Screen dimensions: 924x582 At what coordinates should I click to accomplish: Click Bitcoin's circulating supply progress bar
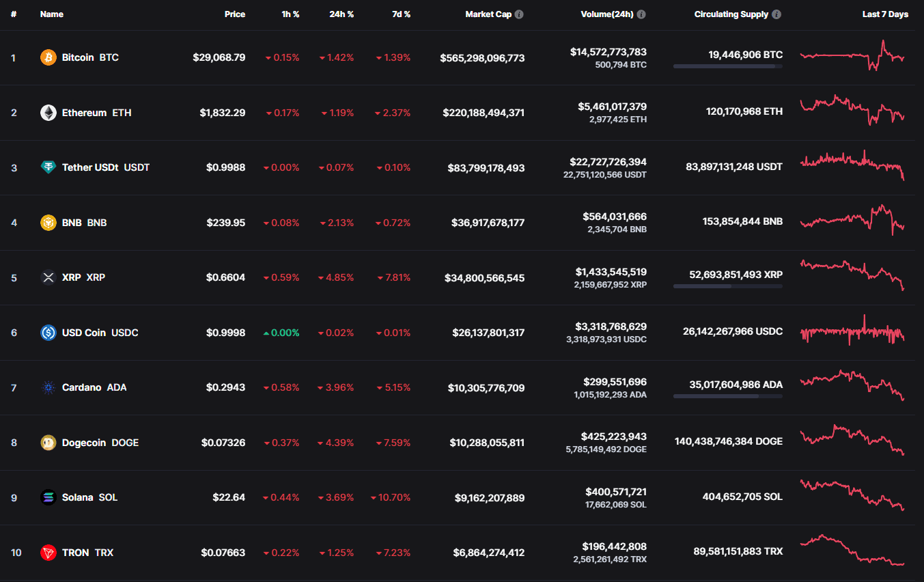pos(727,66)
